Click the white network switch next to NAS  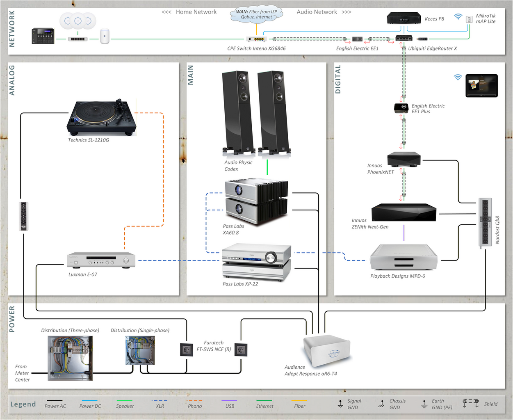(77, 39)
